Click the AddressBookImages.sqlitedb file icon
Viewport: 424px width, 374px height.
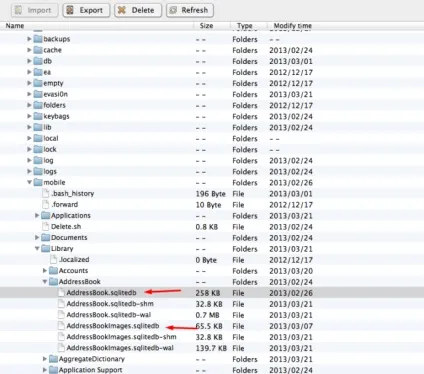[x=61, y=326]
